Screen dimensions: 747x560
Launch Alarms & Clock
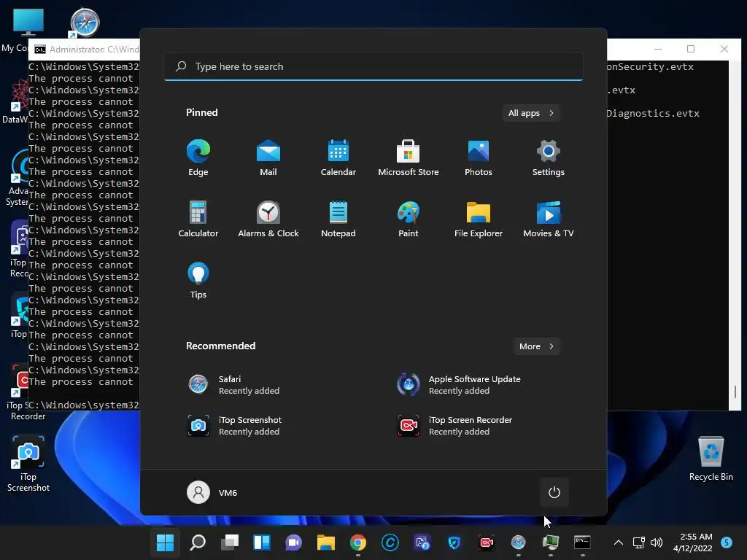coord(268,219)
